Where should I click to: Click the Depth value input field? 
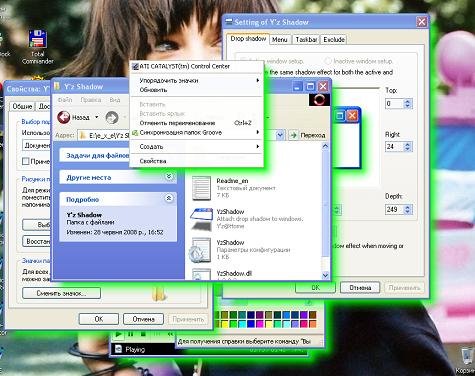pyautogui.click(x=394, y=210)
